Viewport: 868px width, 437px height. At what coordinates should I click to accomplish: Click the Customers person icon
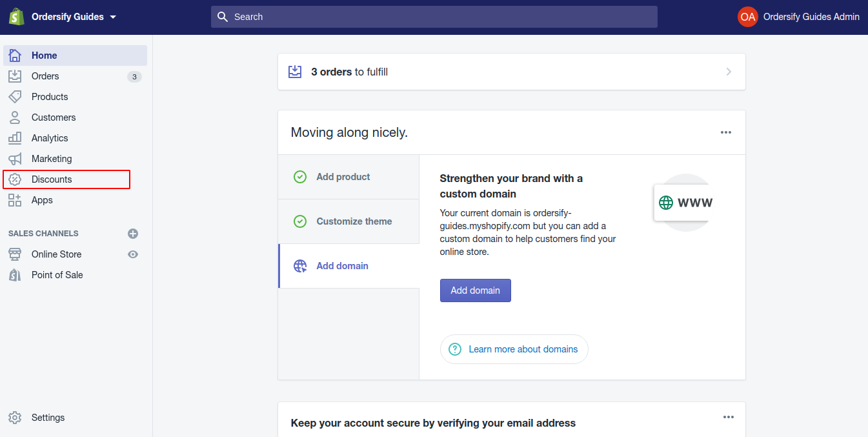[15, 117]
